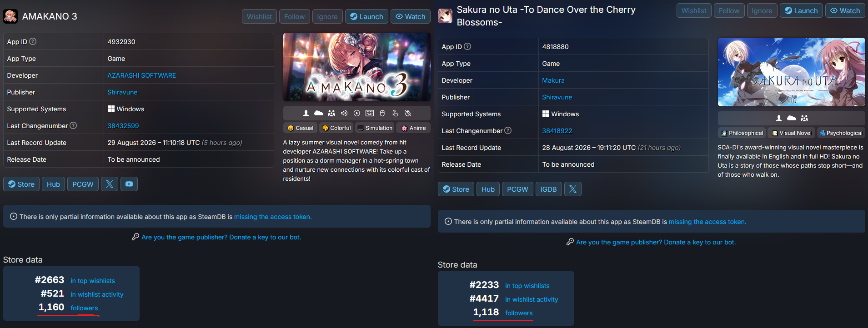
Task: Launch Sakura no Uta via Steam
Action: pos(801,10)
